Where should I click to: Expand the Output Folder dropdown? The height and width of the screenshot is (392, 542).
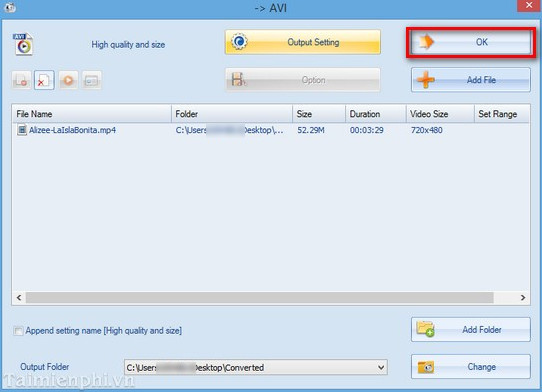click(381, 367)
